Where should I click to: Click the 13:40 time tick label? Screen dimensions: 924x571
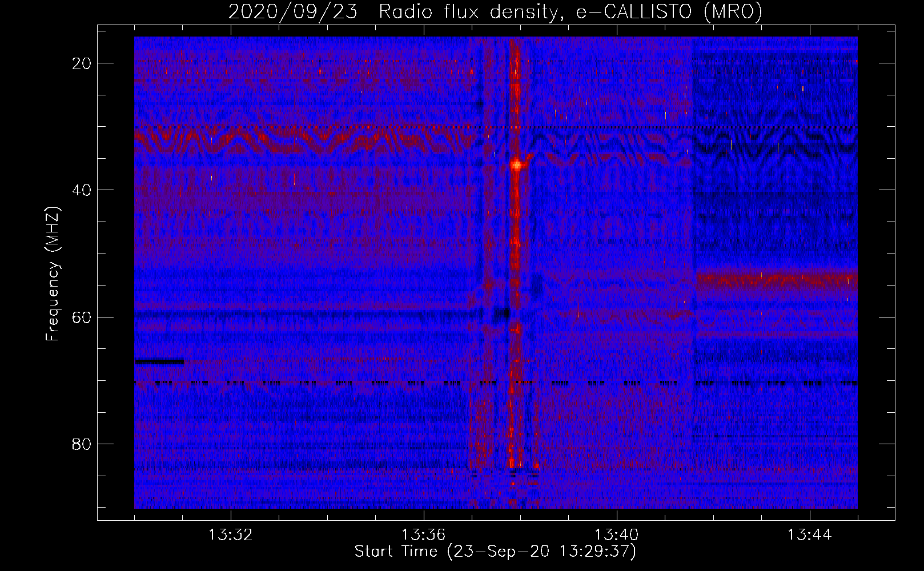[616, 535]
